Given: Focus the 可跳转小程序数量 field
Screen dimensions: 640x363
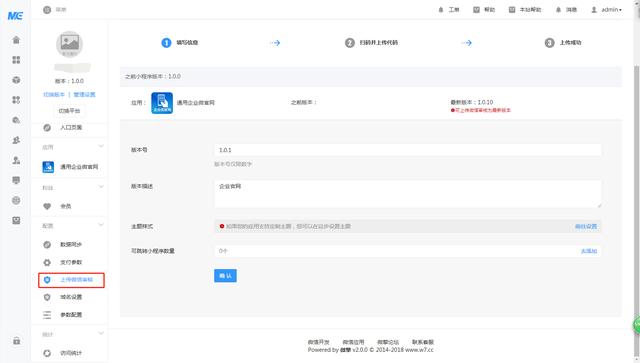Looking at the screenshot, I should (408, 251).
